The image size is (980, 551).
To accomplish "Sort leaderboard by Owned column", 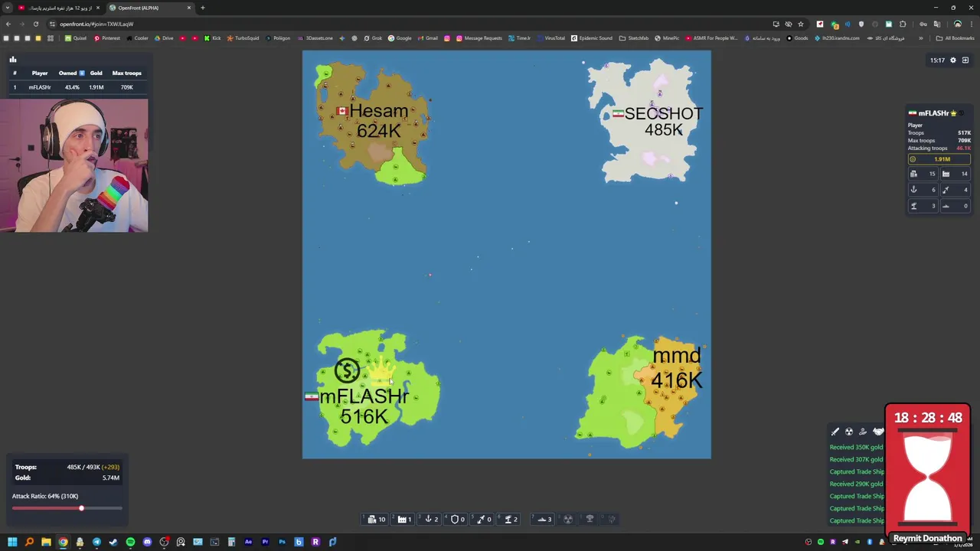I will click(71, 73).
